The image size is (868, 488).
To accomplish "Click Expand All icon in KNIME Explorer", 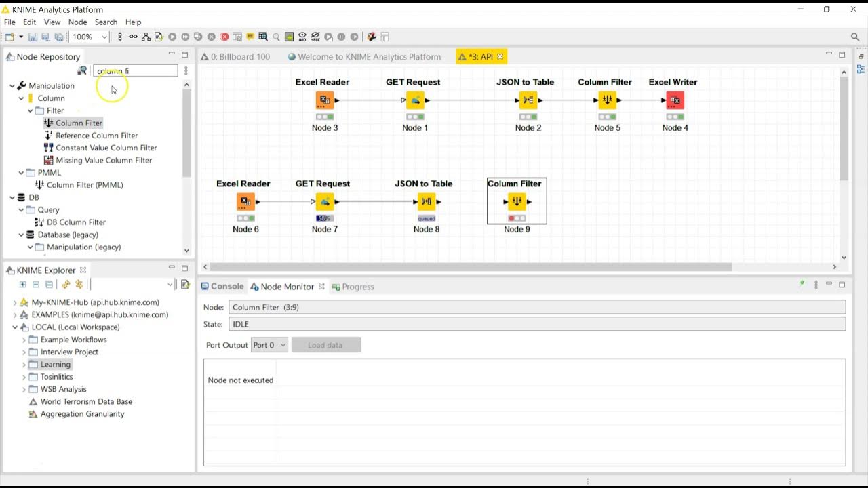I will point(22,285).
